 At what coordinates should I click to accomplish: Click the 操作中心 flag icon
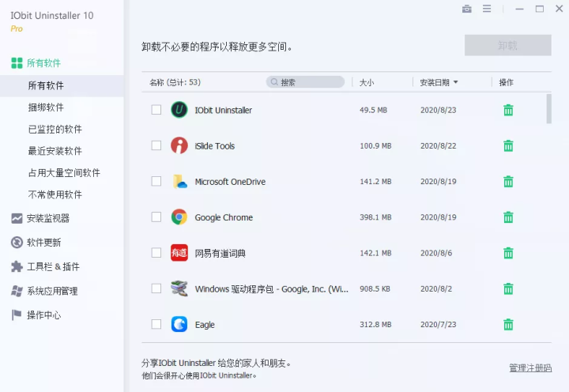(x=17, y=315)
